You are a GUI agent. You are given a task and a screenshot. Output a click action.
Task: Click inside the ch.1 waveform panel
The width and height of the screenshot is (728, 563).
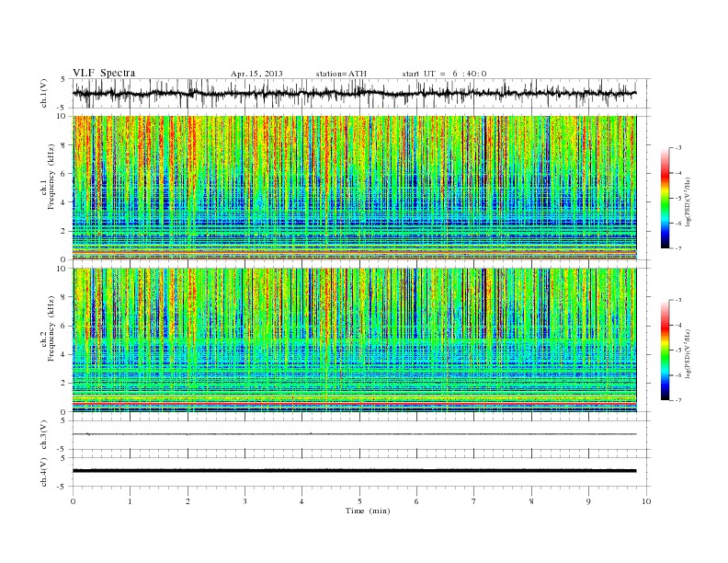pyautogui.click(x=361, y=93)
